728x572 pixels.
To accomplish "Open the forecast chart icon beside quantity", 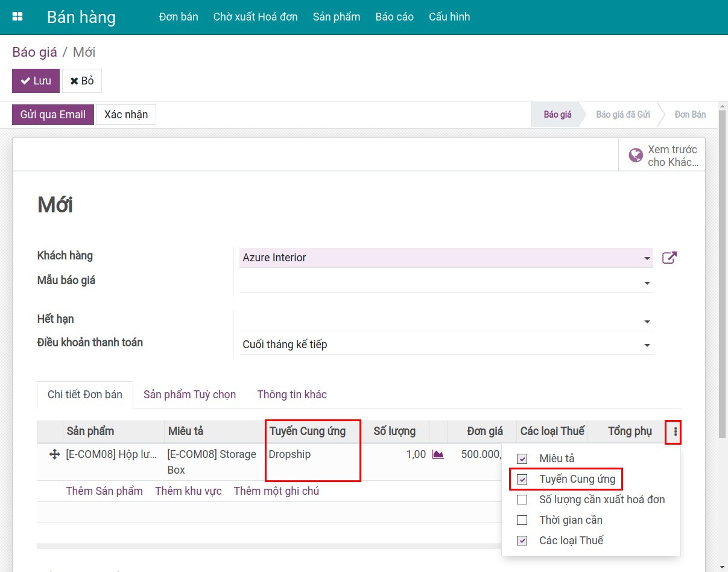I will [438, 454].
